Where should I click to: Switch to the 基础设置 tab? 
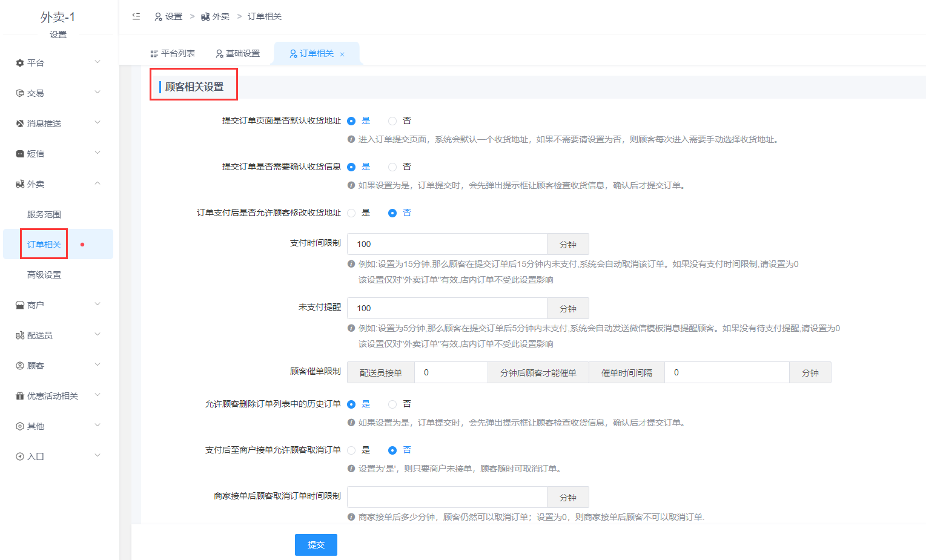[x=238, y=54]
